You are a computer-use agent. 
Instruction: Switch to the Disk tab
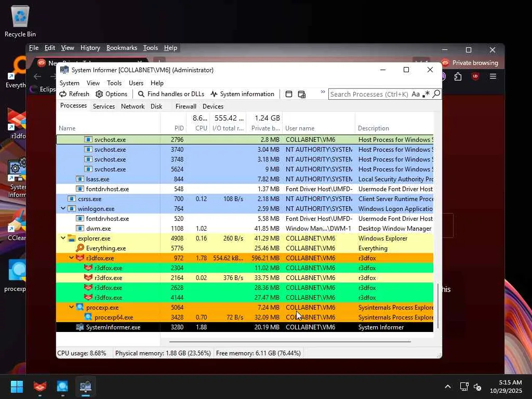click(x=156, y=106)
